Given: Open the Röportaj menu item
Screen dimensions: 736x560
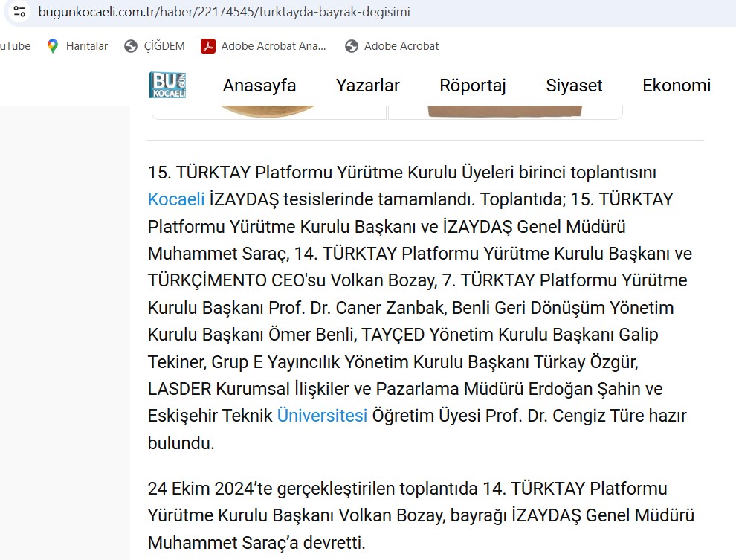Looking at the screenshot, I should tap(473, 86).
